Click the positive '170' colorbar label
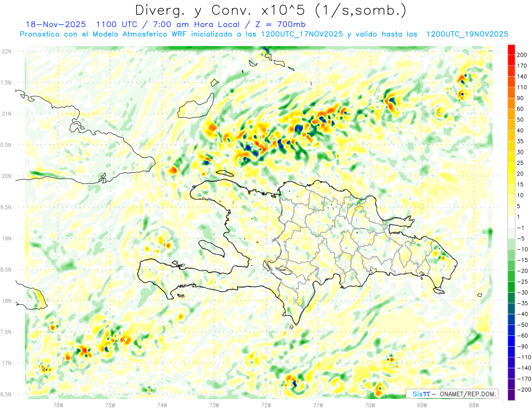Screen dimensions: 532x411 [x=522, y=66]
